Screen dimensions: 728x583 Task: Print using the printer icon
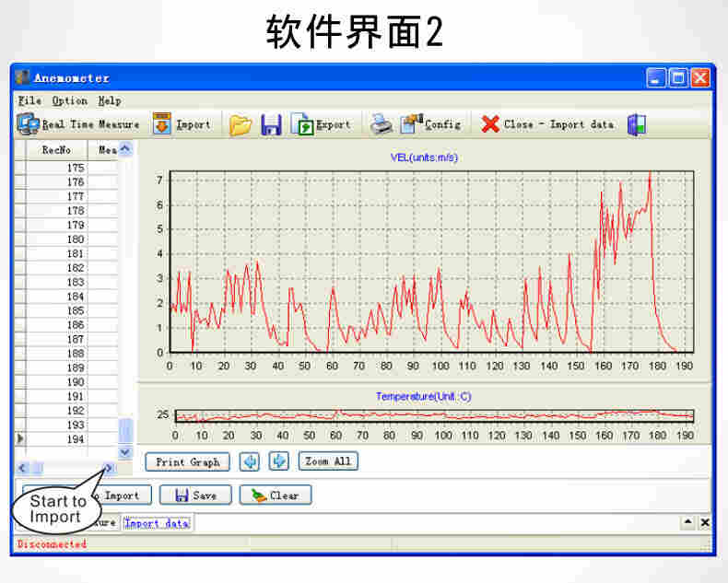(381, 125)
